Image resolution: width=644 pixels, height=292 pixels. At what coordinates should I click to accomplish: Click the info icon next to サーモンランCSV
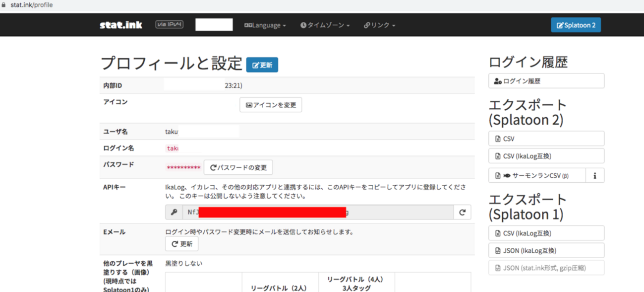click(595, 175)
